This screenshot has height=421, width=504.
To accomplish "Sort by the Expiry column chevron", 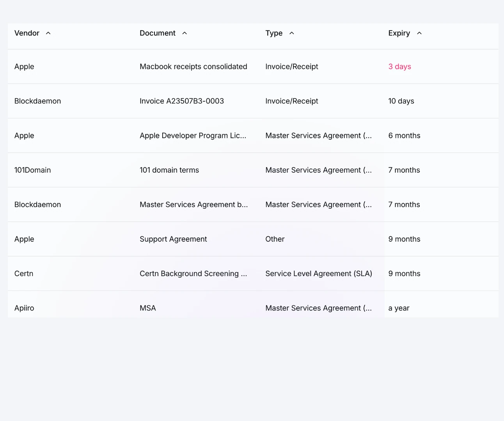I will pyautogui.click(x=419, y=33).
